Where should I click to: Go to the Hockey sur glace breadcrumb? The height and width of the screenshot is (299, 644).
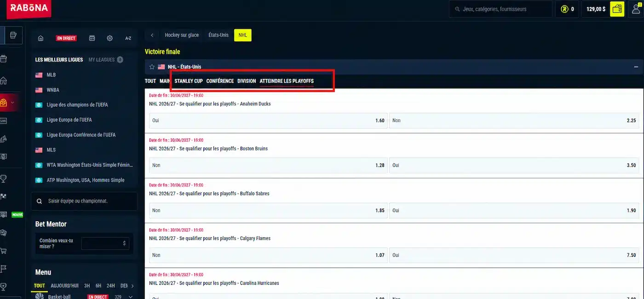pyautogui.click(x=182, y=35)
